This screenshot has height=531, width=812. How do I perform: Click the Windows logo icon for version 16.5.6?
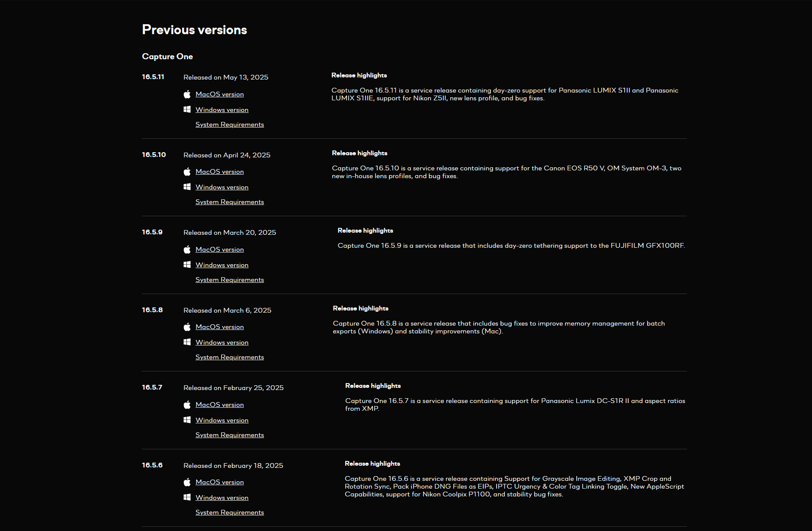[x=187, y=497]
